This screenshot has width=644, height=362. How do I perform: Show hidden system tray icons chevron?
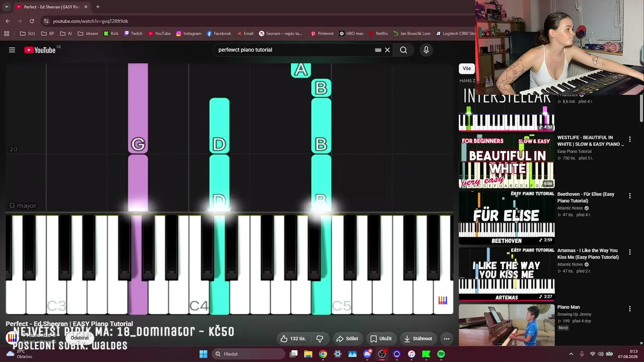tap(571, 354)
